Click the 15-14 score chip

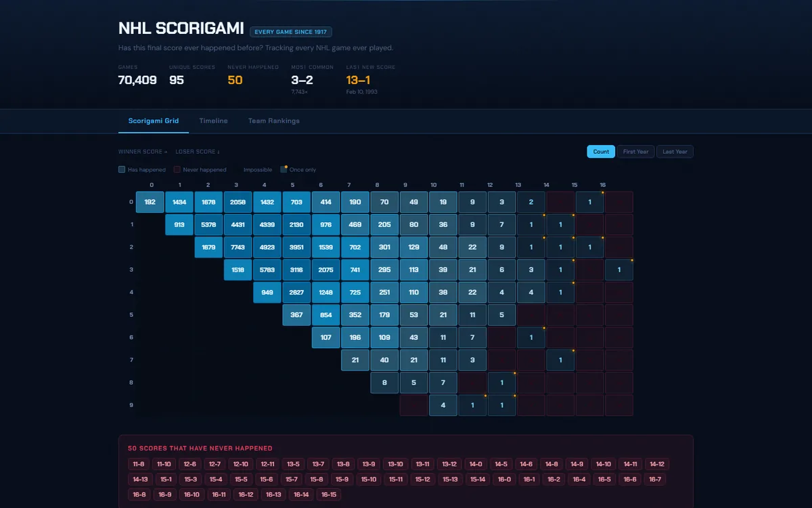pos(478,480)
